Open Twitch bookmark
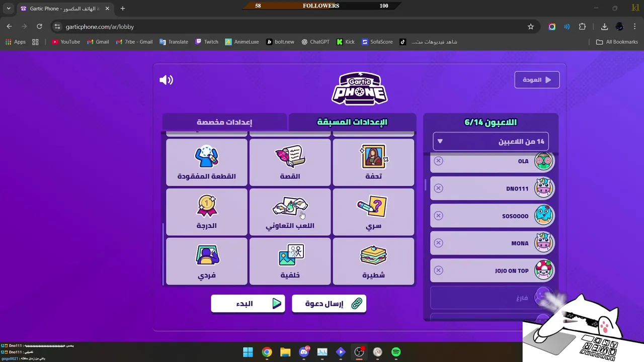Screen dimensions: 644x362 pyautogui.click(x=207, y=42)
